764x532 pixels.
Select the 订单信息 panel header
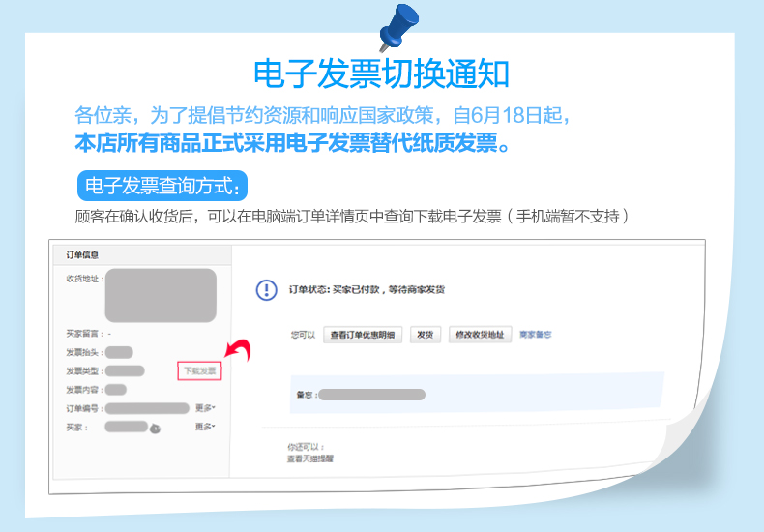coord(82,255)
